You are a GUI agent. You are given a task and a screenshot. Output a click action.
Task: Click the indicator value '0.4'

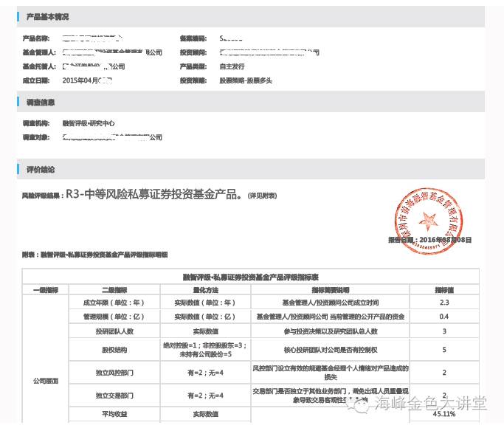(444, 317)
